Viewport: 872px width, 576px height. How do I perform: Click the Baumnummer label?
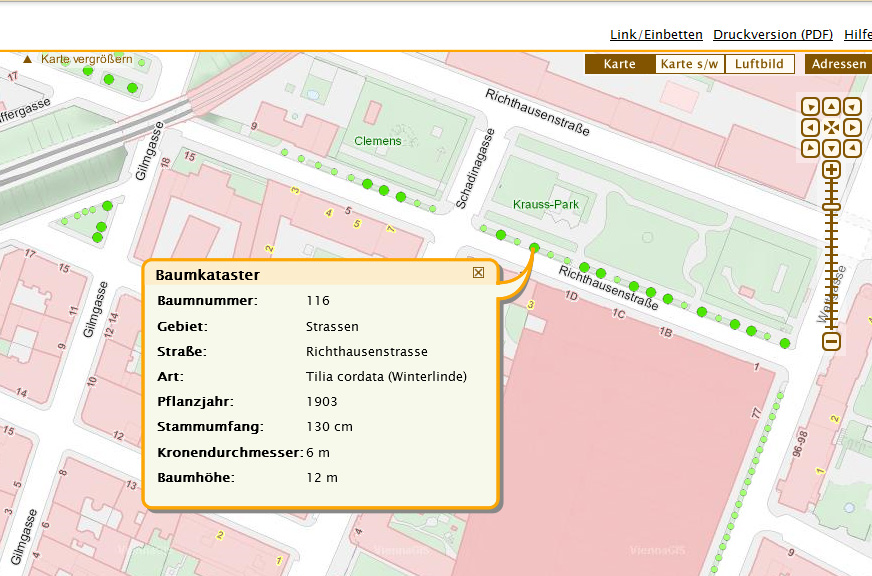pyautogui.click(x=207, y=301)
